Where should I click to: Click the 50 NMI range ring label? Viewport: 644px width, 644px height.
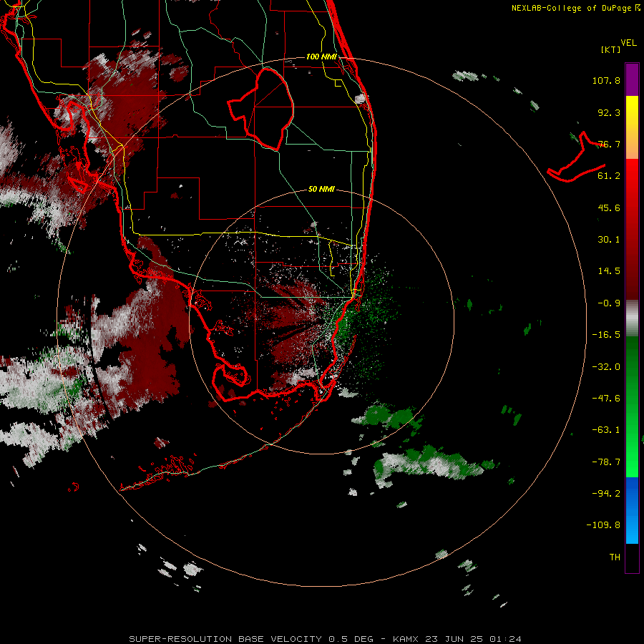click(321, 189)
